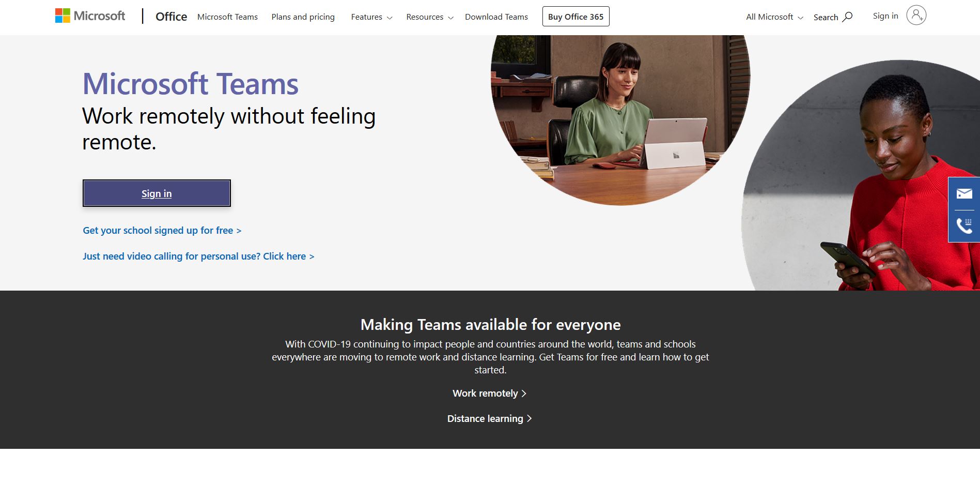
Task: Follow the Distance learning link
Action: (x=490, y=419)
